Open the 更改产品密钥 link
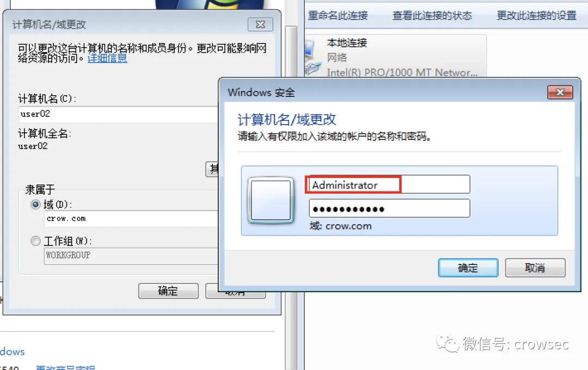This screenshot has width=588, height=370. (66, 367)
